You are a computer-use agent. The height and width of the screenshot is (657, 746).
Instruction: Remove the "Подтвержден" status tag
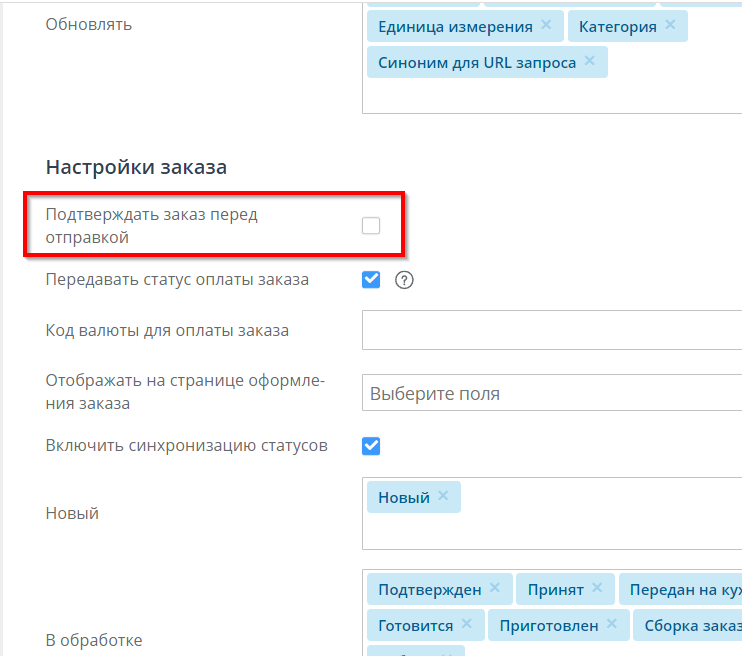[x=495, y=588]
